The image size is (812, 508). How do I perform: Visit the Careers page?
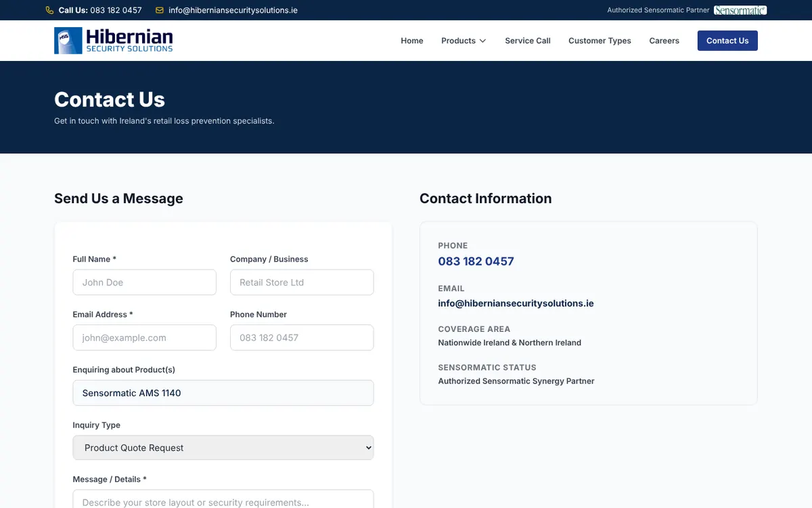(x=664, y=41)
